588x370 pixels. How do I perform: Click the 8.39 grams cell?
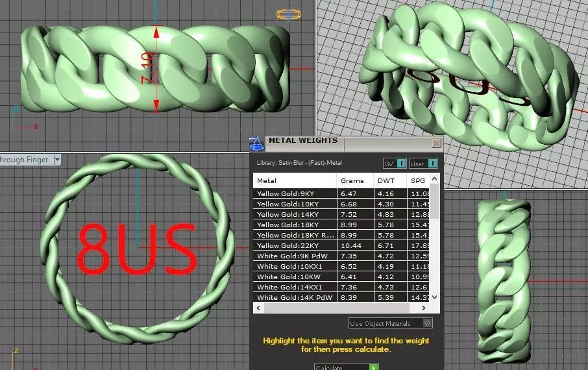[355, 297]
